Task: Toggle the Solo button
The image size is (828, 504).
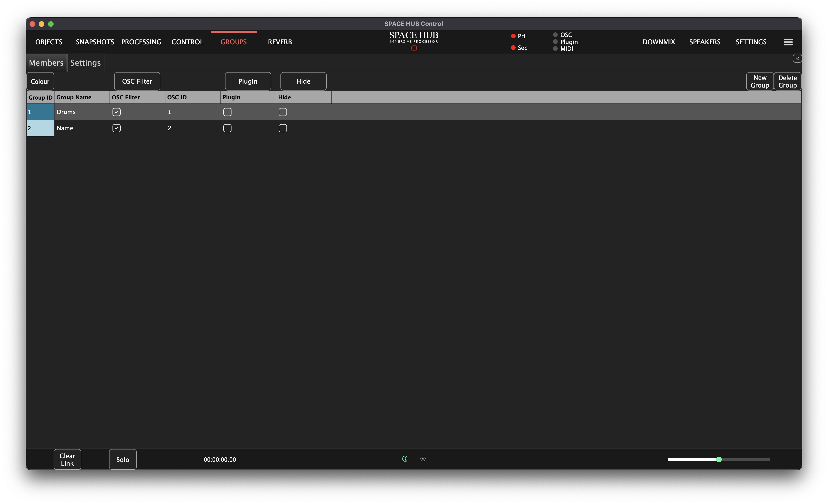Action: (x=123, y=459)
